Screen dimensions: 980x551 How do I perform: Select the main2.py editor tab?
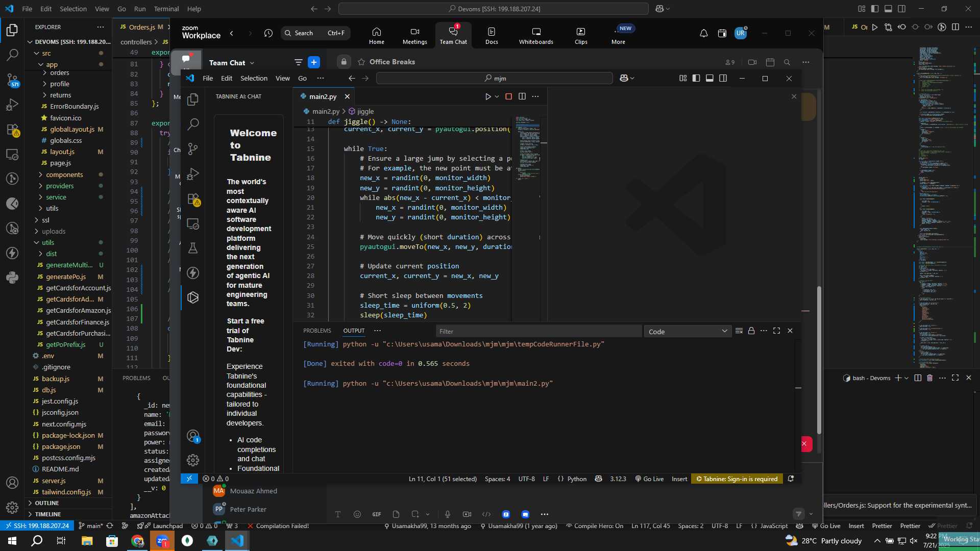(323, 96)
